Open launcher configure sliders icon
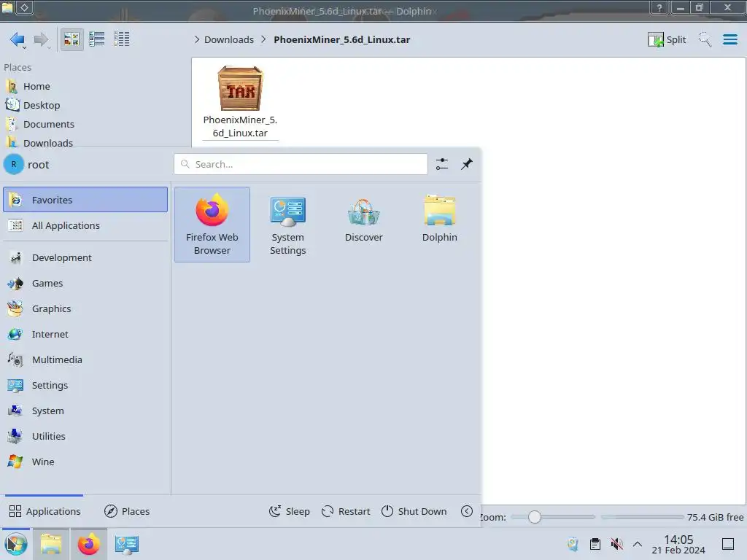This screenshot has width=747, height=560. pyautogui.click(x=441, y=164)
